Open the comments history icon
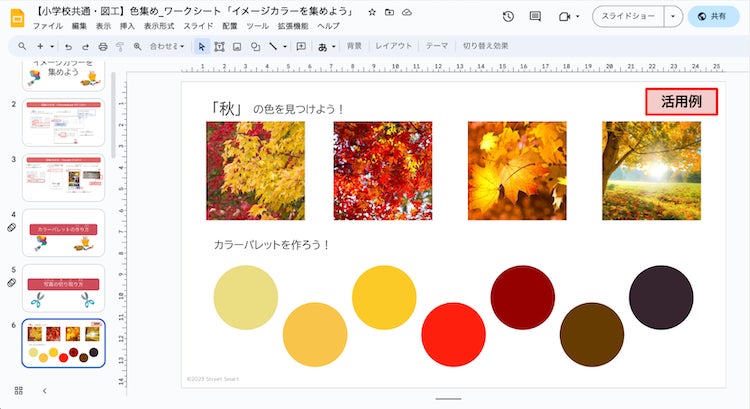This screenshot has width=750, height=409. pos(535,16)
